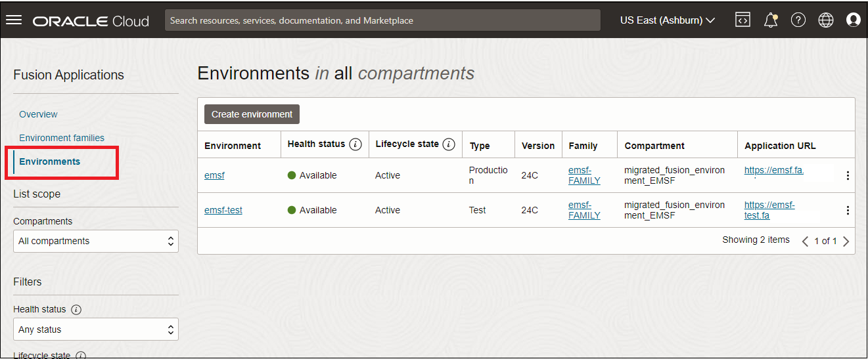Open the user profile avatar menu
Screen dimensions: 868x359
point(853,20)
